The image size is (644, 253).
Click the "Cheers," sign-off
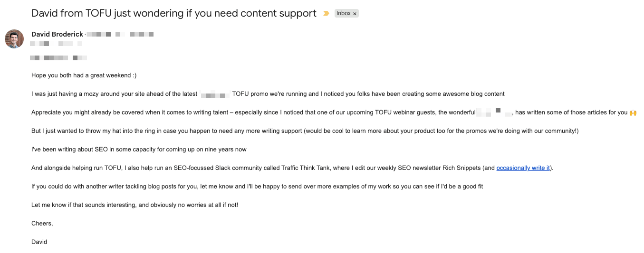[42, 223]
